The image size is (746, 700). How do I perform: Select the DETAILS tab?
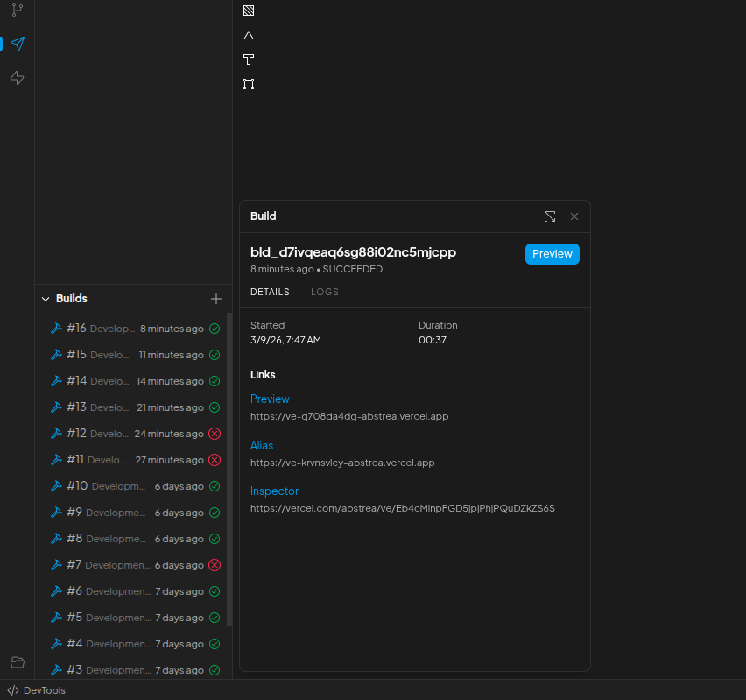(x=270, y=292)
